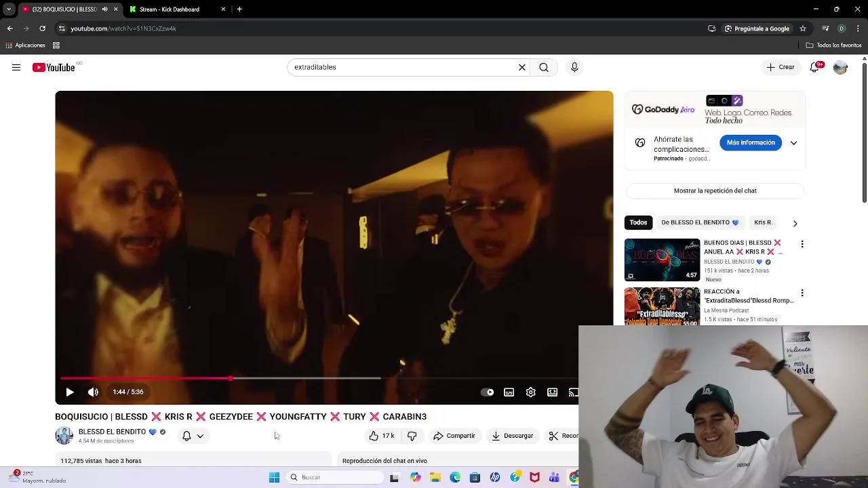Click Pregúntale a Google lens button

click(757, 28)
